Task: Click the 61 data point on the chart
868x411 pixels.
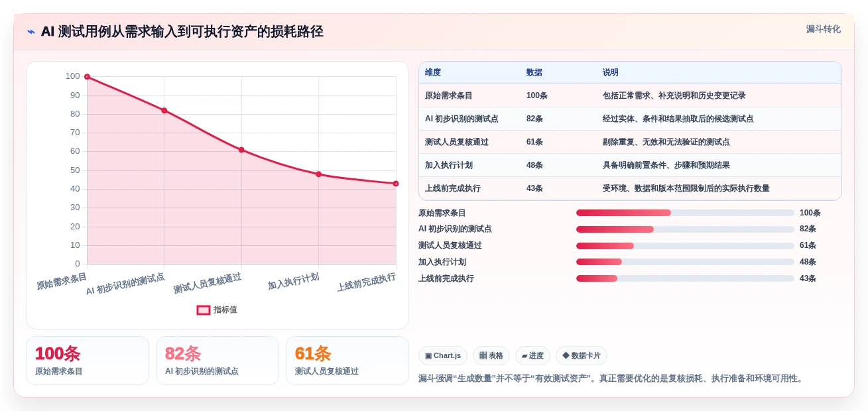Action: point(241,150)
